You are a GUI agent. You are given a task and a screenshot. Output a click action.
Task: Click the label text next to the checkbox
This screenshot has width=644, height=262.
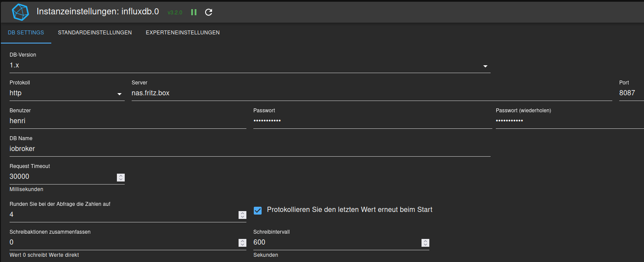[350, 210]
